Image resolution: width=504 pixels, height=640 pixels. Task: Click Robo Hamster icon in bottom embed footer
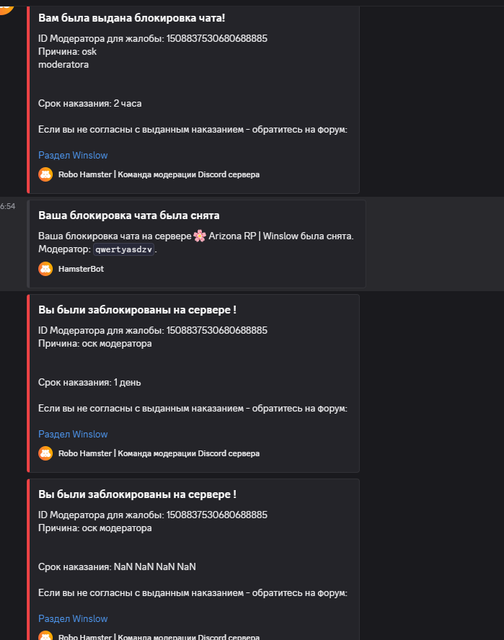coord(45,636)
